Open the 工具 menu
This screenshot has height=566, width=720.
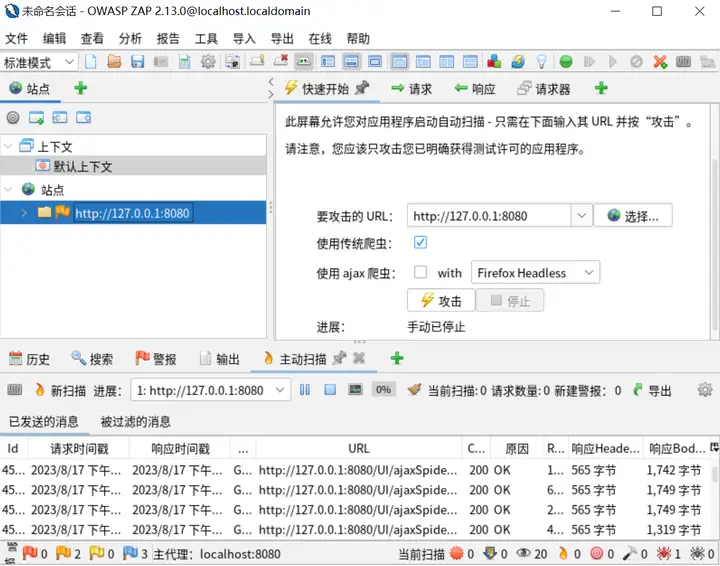point(206,39)
